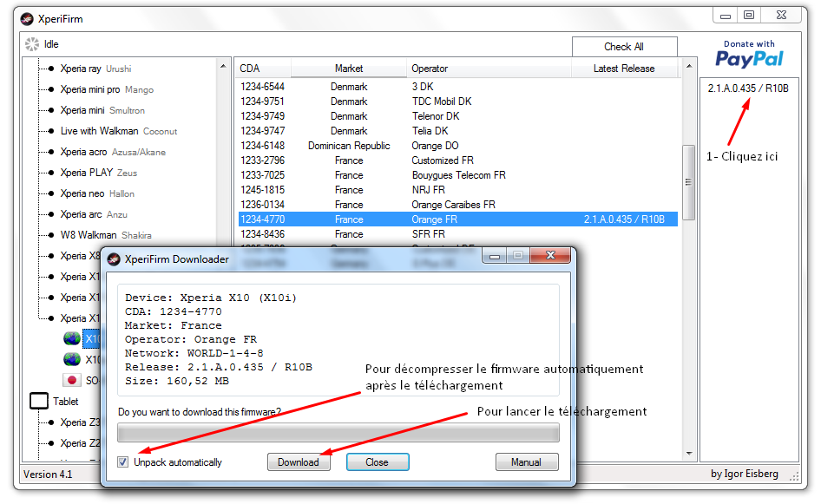Screen dimensions: 821x504
Task: Sort by the Latest Release column header
Action: point(624,69)
